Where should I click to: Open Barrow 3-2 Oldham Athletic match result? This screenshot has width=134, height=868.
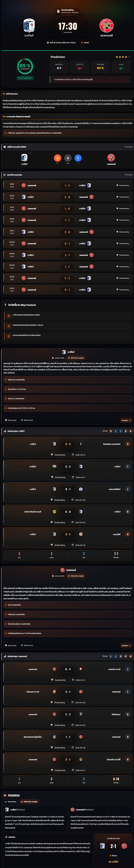(x=67, y=444)
